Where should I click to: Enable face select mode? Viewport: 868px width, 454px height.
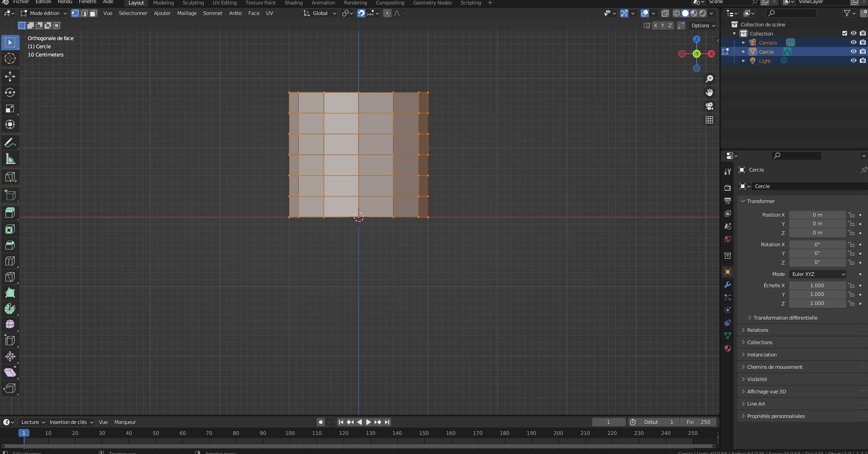click(x=93, y=13)
